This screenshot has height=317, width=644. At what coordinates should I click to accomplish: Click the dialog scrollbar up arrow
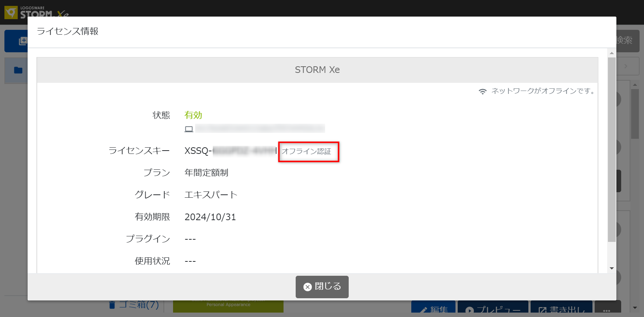[612, 53]
